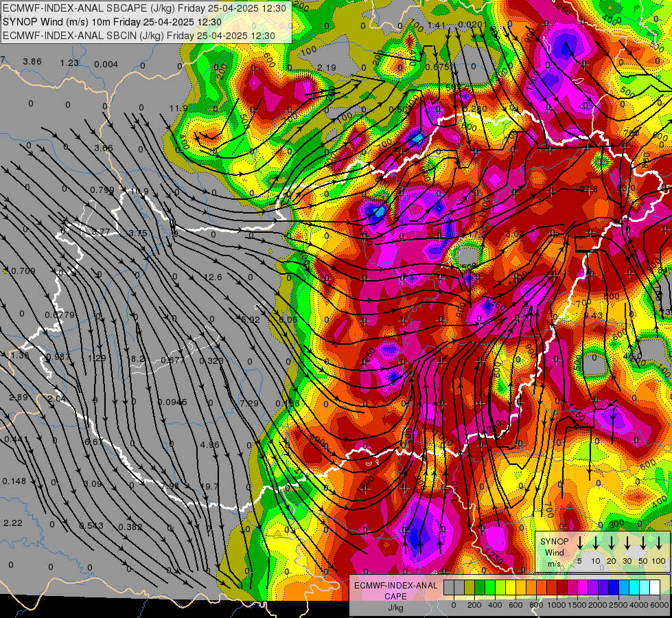
Task: Click the SYNOP label in wind legend
Action: coord(554,541)
